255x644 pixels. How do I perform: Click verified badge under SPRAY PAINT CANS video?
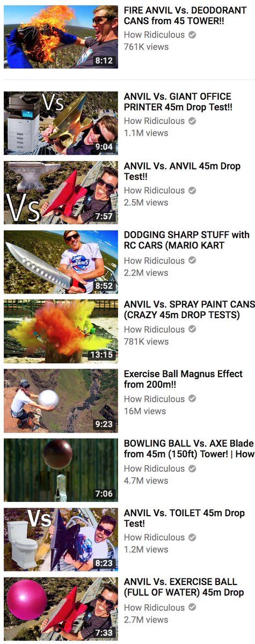(x=192, y=330)
